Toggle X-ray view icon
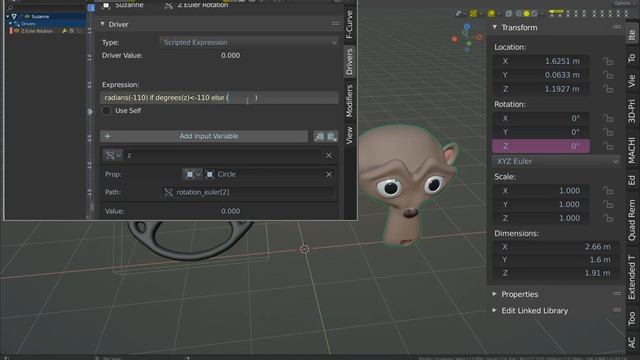The image size is (640, 360). 509,13
